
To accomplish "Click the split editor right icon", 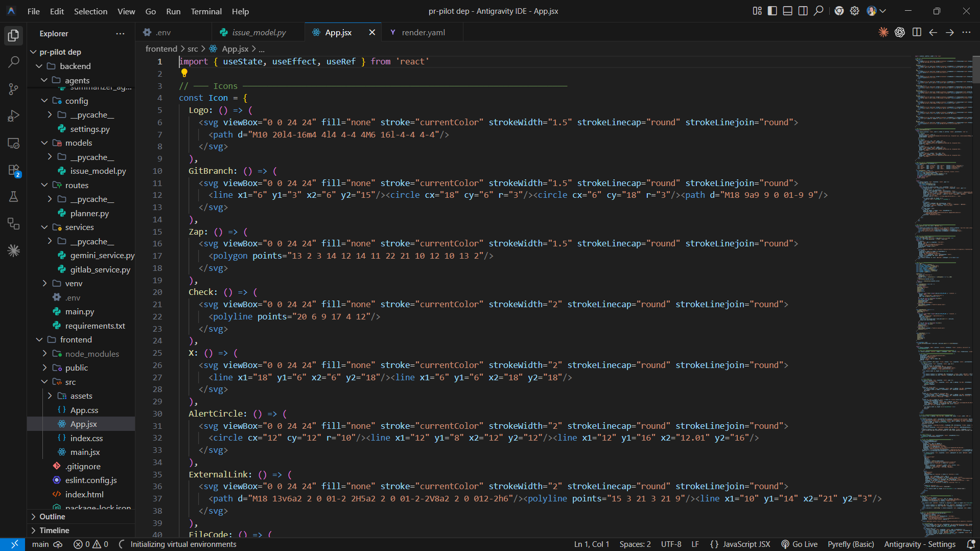I will pyautogui.click(x=917, y=32).
